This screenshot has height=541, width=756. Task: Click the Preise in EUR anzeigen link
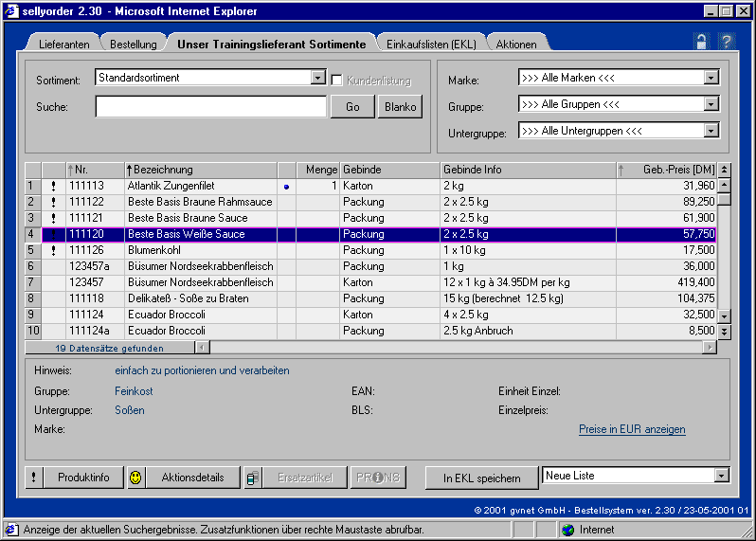click(x=632, y=429)
